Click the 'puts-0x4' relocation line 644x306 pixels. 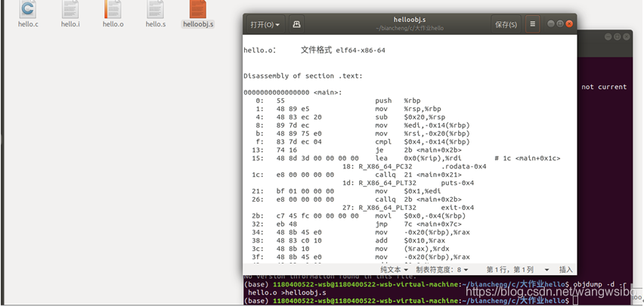pyautogui.click(x=408, y=183)
